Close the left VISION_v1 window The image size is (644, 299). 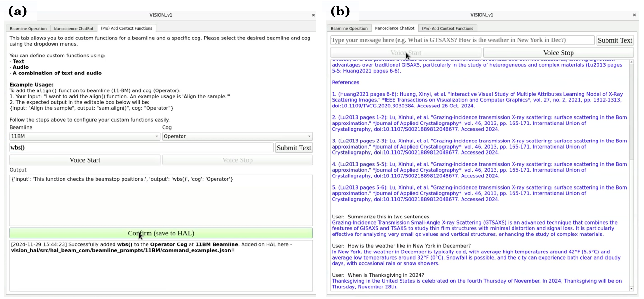click(x=313, y=15)
